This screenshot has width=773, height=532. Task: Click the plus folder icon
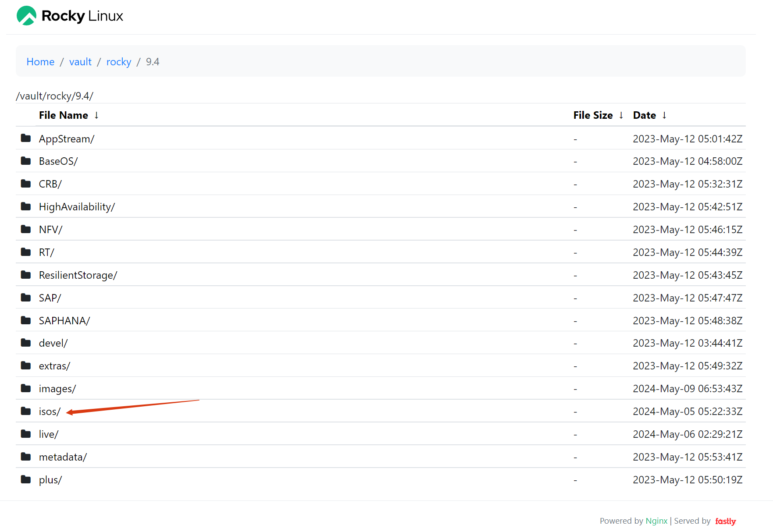tap(26, 479)
